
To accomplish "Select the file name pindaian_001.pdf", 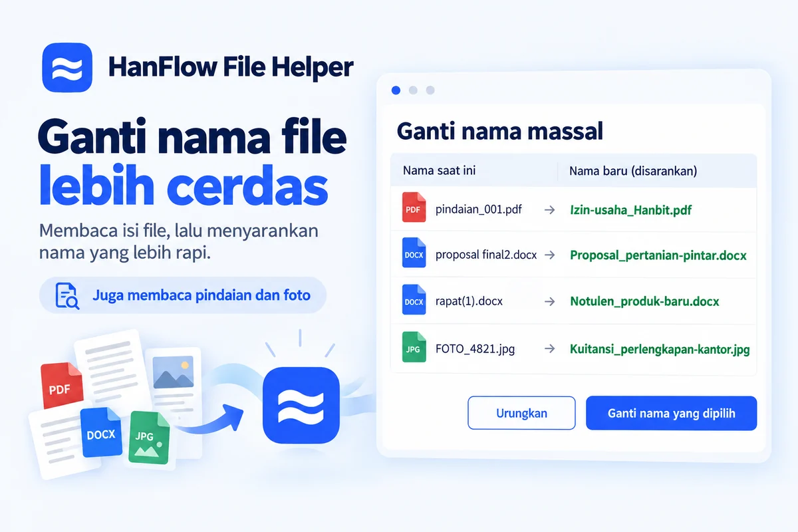I will pos(478,210).
